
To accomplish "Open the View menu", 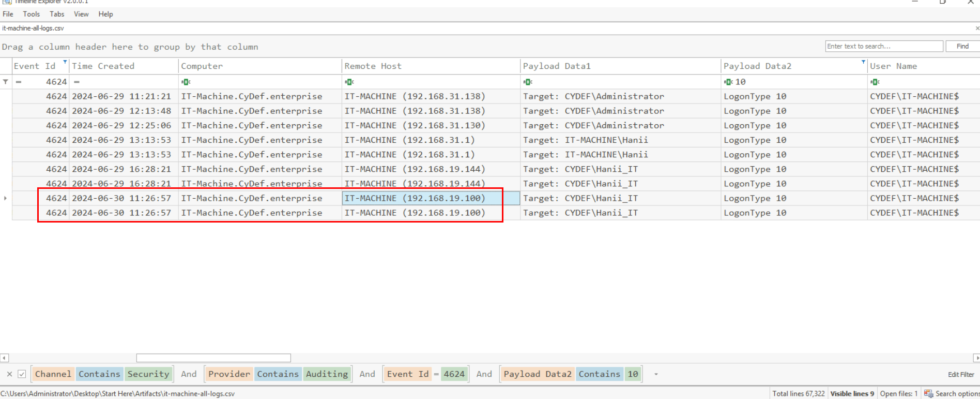I will click(81, 14).
